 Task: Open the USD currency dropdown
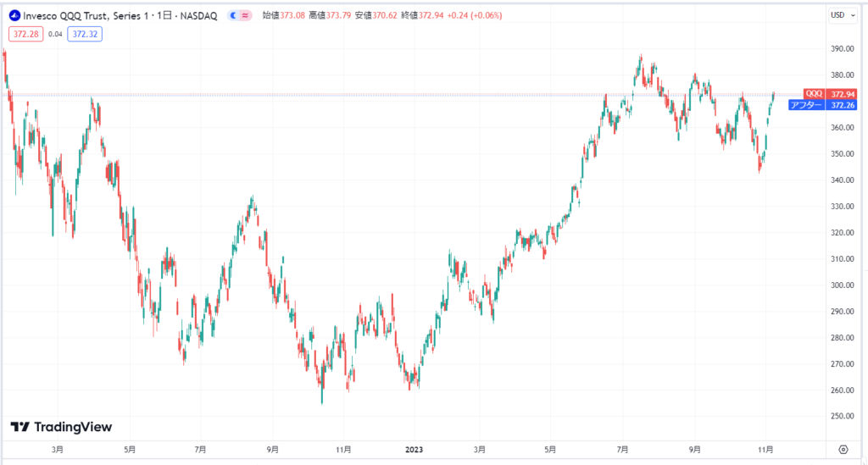[x=843, y=15]
